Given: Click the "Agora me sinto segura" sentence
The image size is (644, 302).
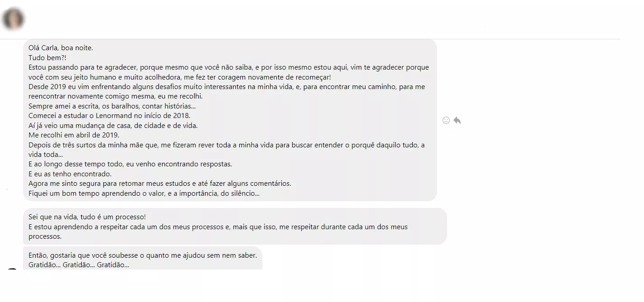Looking at the screenshot, I should 160,184.
